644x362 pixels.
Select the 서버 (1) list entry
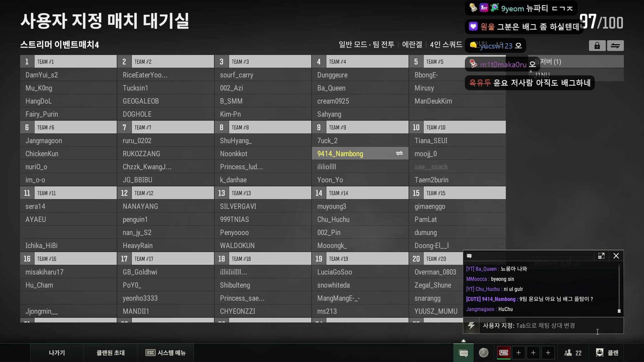[x=550, y=62]
